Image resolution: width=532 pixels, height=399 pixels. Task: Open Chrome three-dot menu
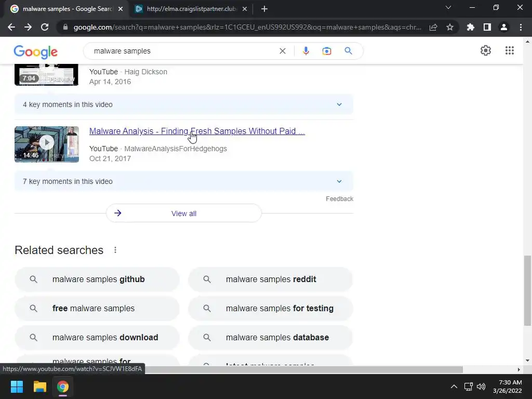click(521, 27)
